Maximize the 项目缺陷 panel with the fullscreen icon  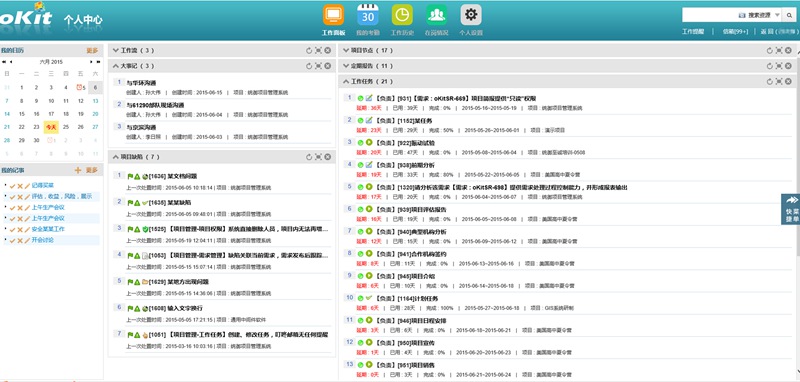click(318, 157)
